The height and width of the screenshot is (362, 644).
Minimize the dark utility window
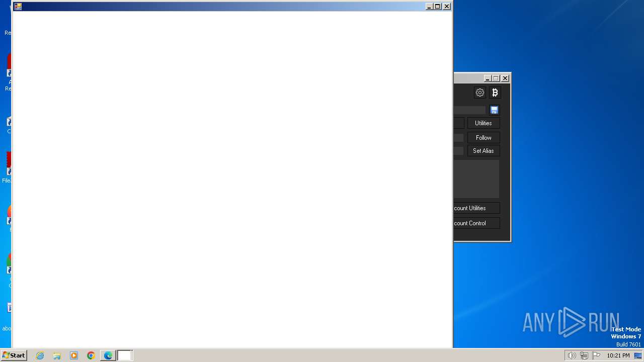[488, 78]
